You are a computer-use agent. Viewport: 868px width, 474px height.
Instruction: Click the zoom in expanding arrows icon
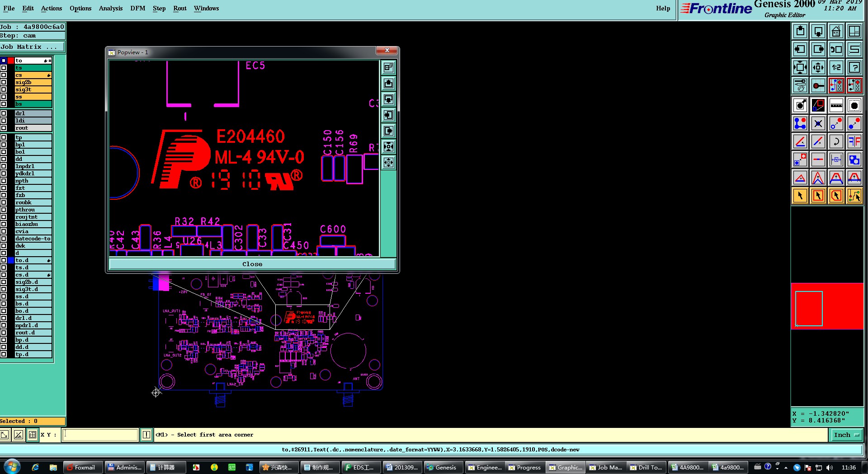pyautogui.click(x=800, y=68)
